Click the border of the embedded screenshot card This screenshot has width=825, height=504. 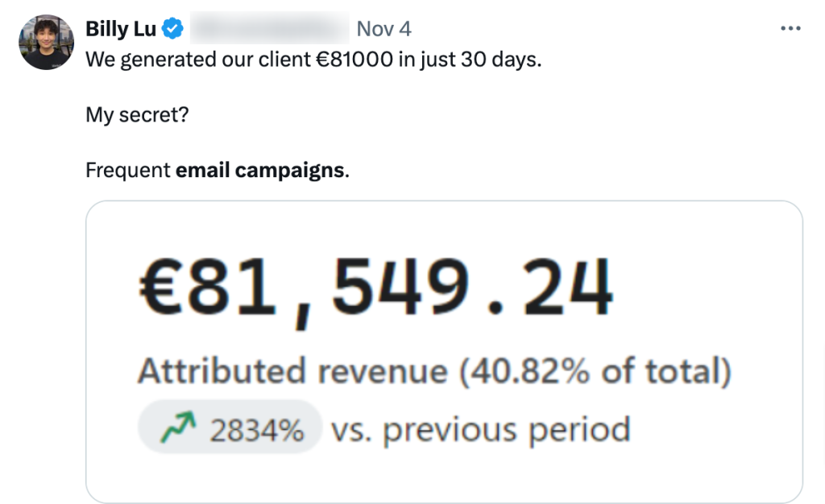(x=87, y=346)
